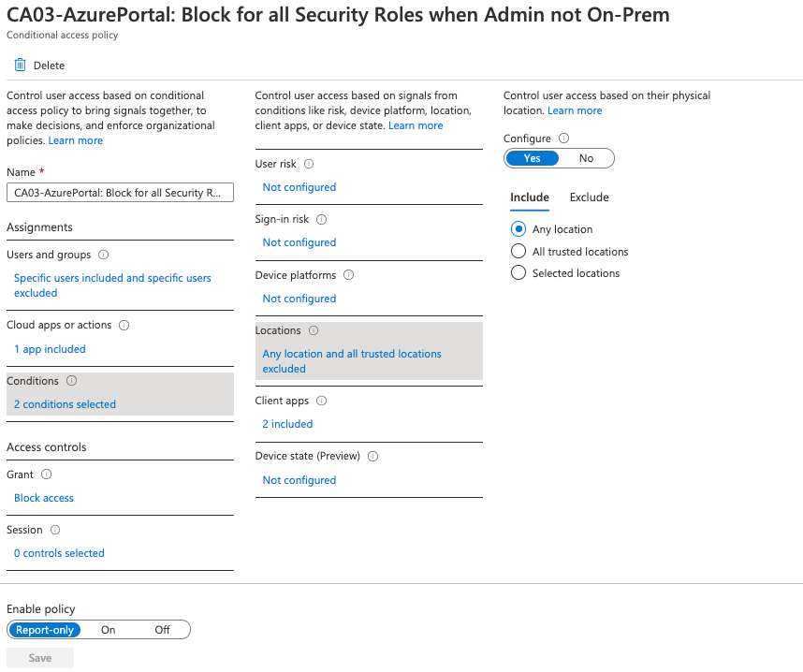The height and width of the screenshot is (672, 803).
Task: Open the Block access grant settings
Action: coord(43,497)
